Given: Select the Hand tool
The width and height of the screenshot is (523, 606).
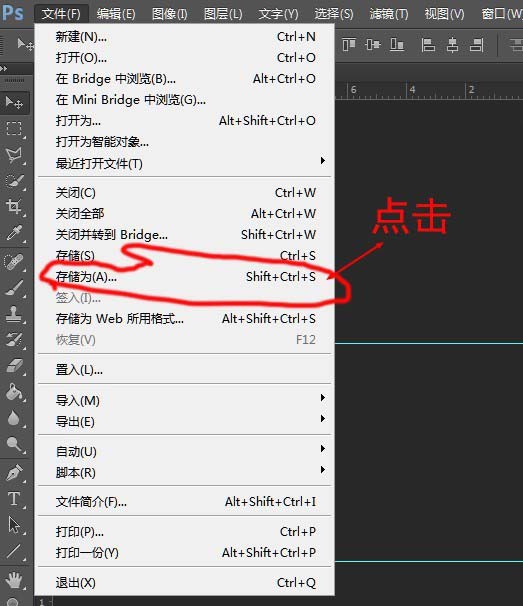Looking at the screenshot, I should click(14, 580).
